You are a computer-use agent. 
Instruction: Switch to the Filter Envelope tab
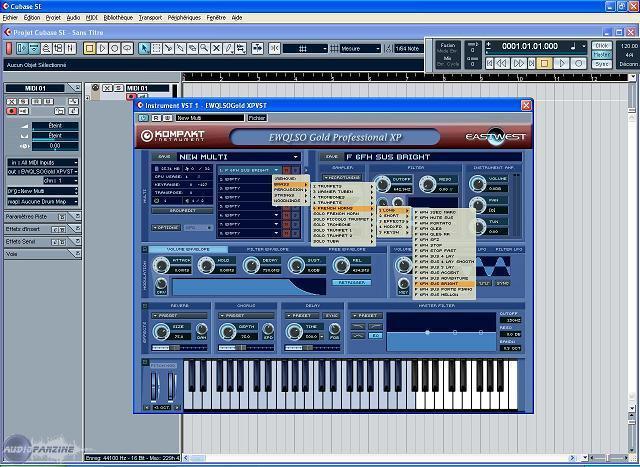[267, 249]
